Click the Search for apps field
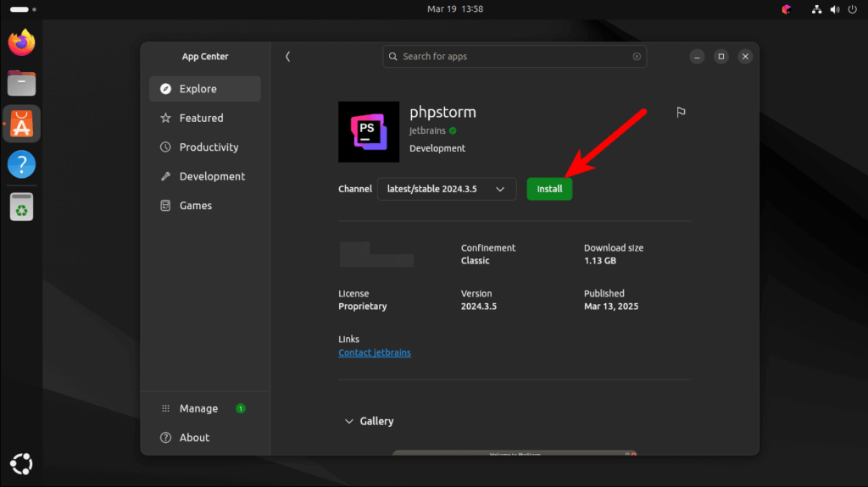Viewport: 868px width, 487px height. (515, 57)
